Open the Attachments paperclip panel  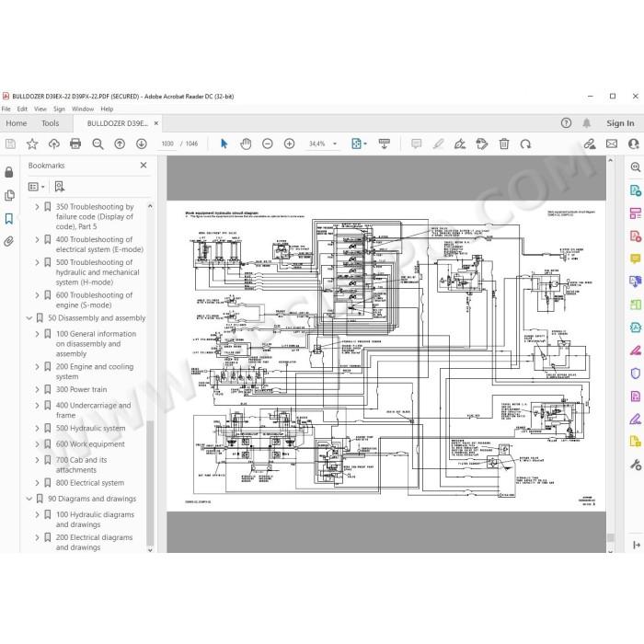(9, 241)
